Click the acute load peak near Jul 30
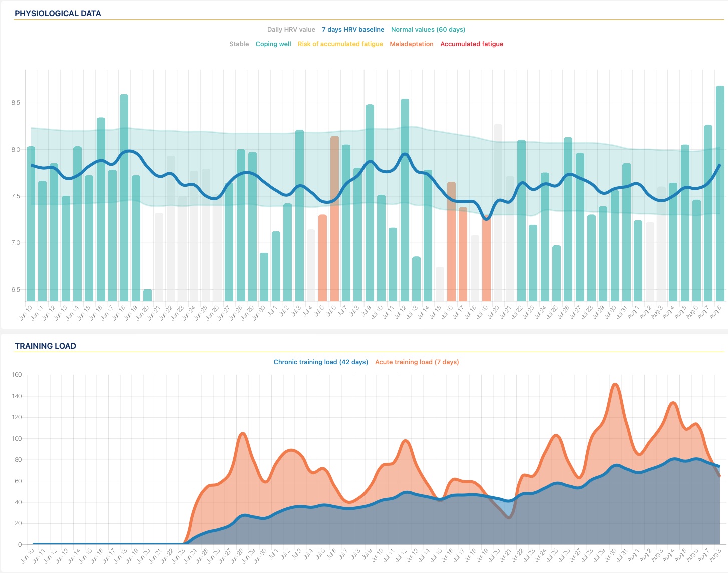Image resolution: width=728 pixels, height=573 pixels. (x=615, y=384)
